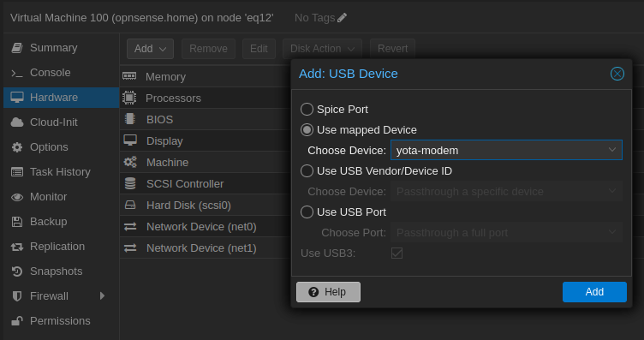This screenshot has width=644, height=340.
Task: Click the Task History list icon
Action: pos(17,172)
